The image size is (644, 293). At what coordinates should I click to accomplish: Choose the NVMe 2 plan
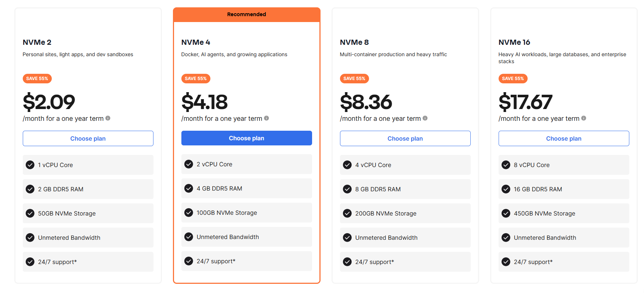click(88, 138)
